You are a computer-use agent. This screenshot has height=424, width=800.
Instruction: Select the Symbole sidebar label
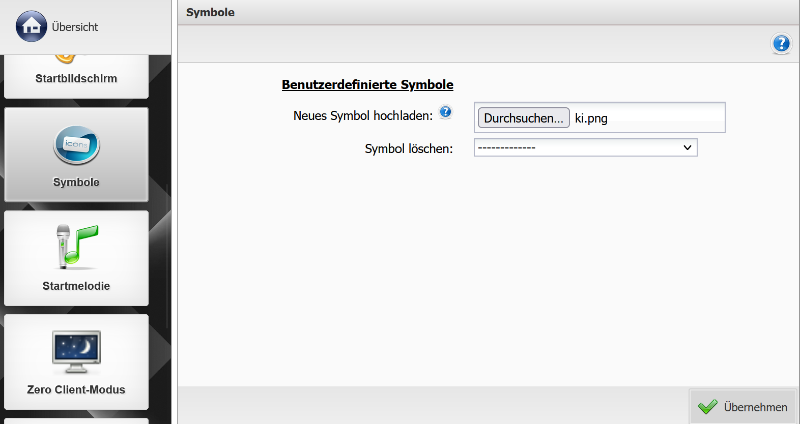[x=76, y=182]
